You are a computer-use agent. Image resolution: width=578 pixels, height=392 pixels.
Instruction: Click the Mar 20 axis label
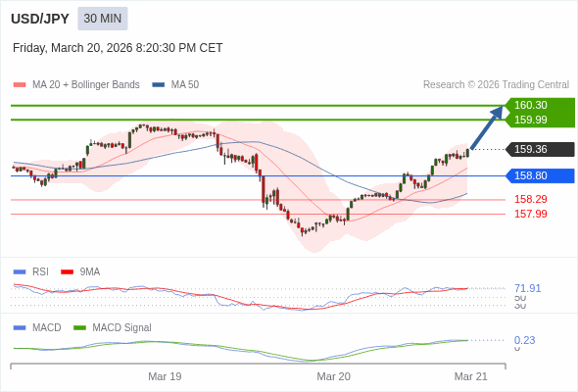click(334, 376)
